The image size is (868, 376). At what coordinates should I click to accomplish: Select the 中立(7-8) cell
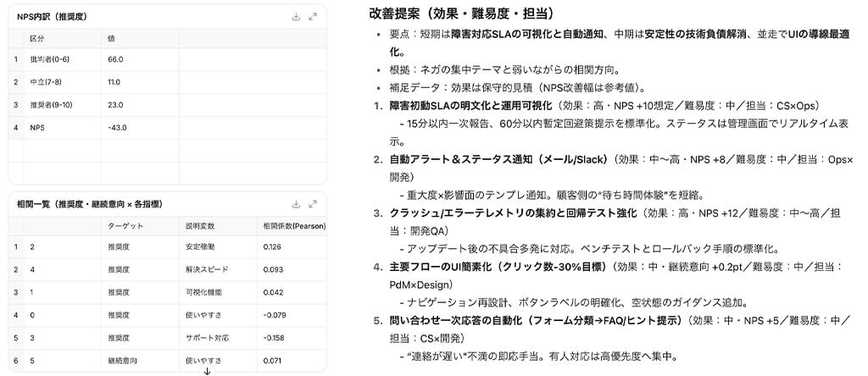tap(44, 82)
